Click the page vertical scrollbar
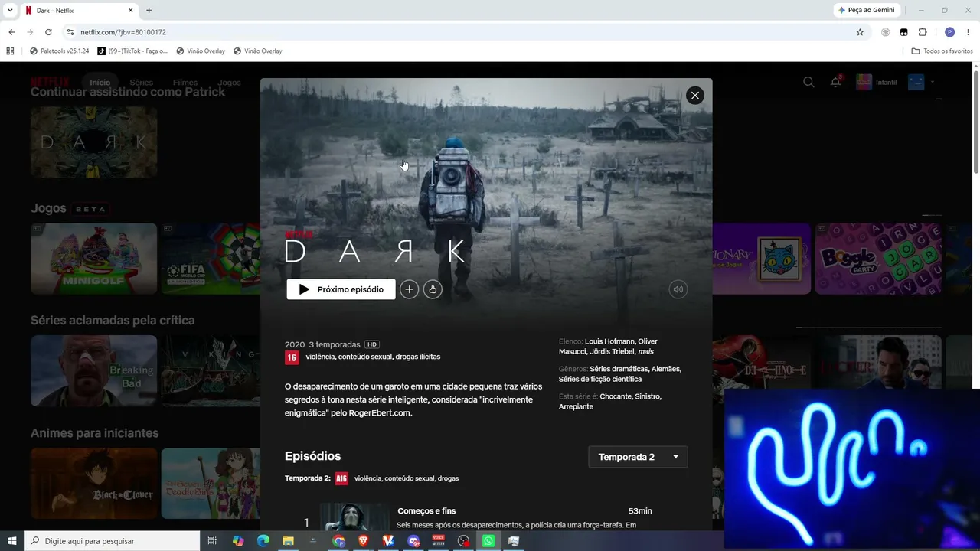 point(975,122)
